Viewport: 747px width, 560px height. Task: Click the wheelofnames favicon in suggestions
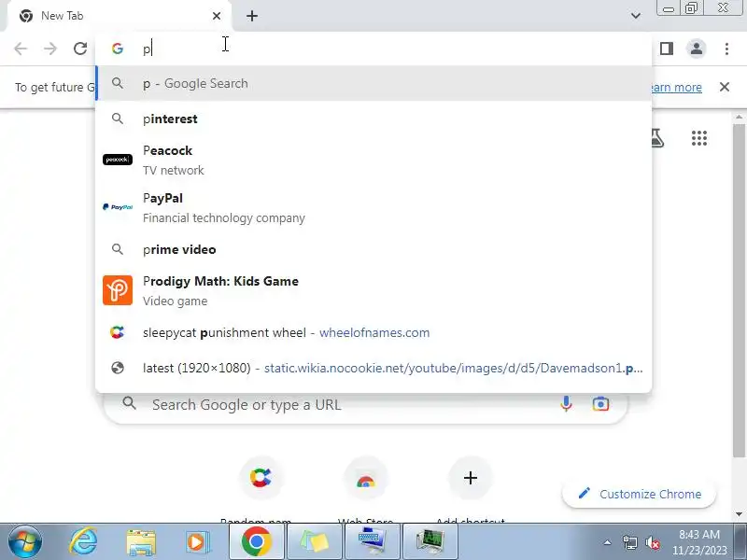[118, 332]
